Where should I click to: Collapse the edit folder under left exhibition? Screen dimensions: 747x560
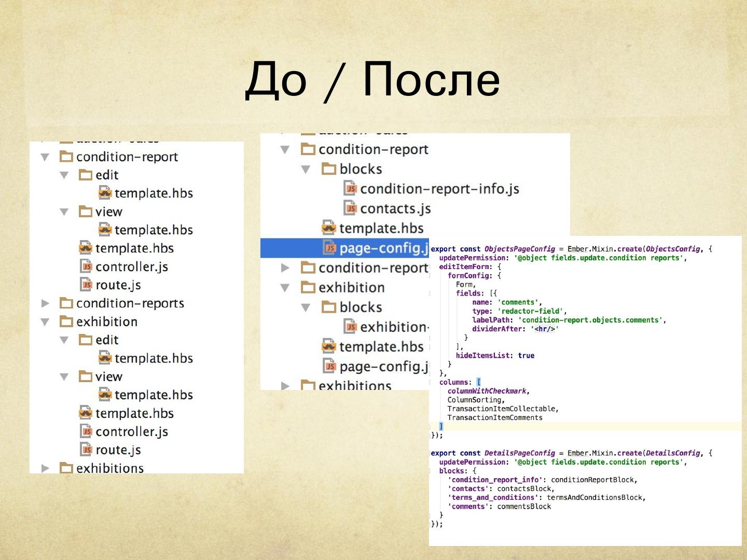click(64, 340)
